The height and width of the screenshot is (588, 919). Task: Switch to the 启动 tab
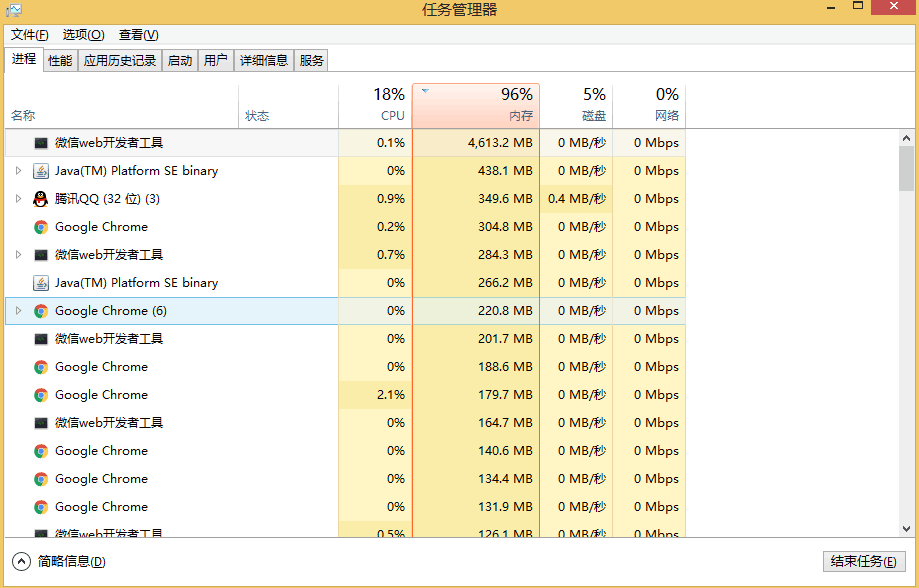point(180,60)
